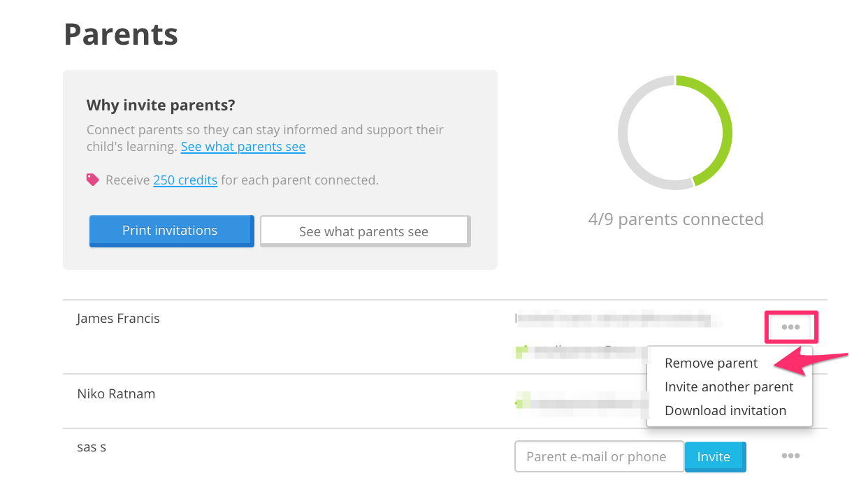Open the three-dot menu for James Francis

[791, 327]
